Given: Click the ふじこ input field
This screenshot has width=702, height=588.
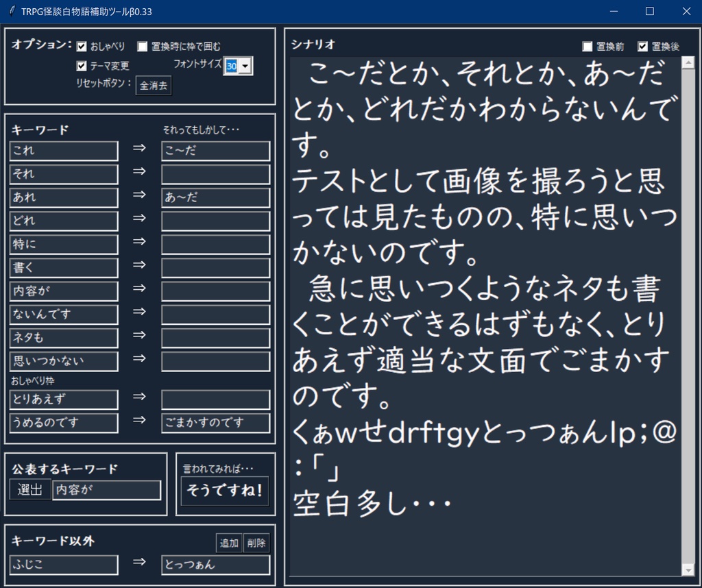Looking at the screenshot, I should click(63, 565).
